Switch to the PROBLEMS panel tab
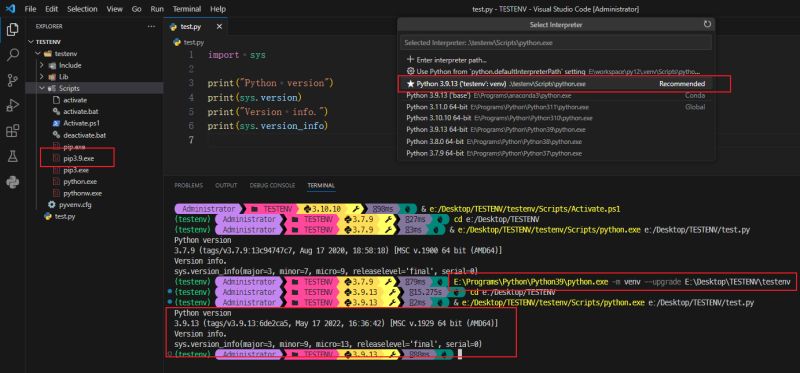 tap(188, 185)
